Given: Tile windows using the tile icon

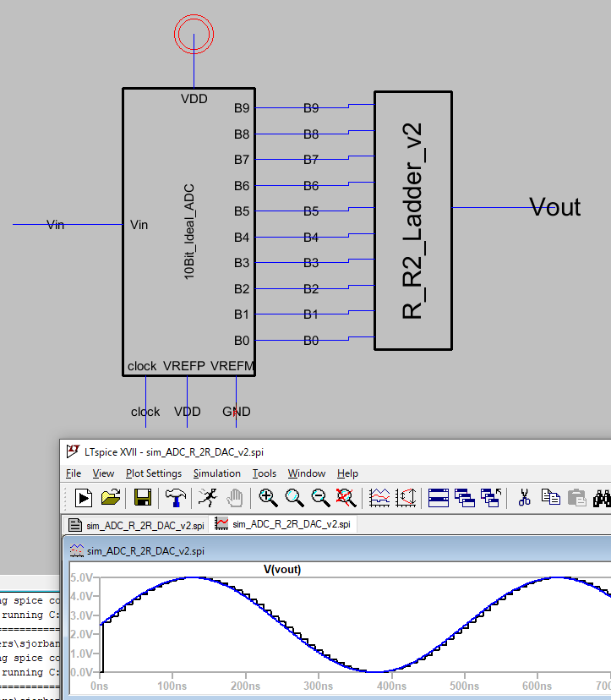Looking at the screenshot, I should tap(438, 497).
